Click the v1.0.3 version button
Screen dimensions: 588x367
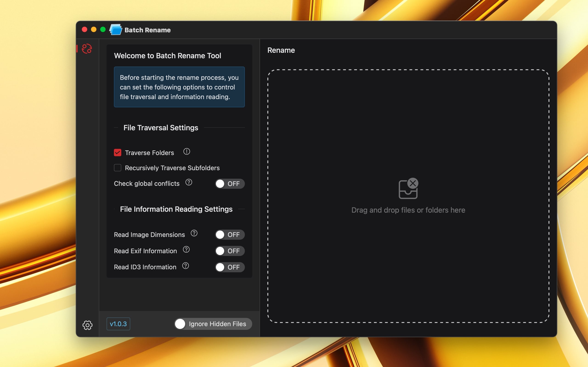[x=118, y=324]
